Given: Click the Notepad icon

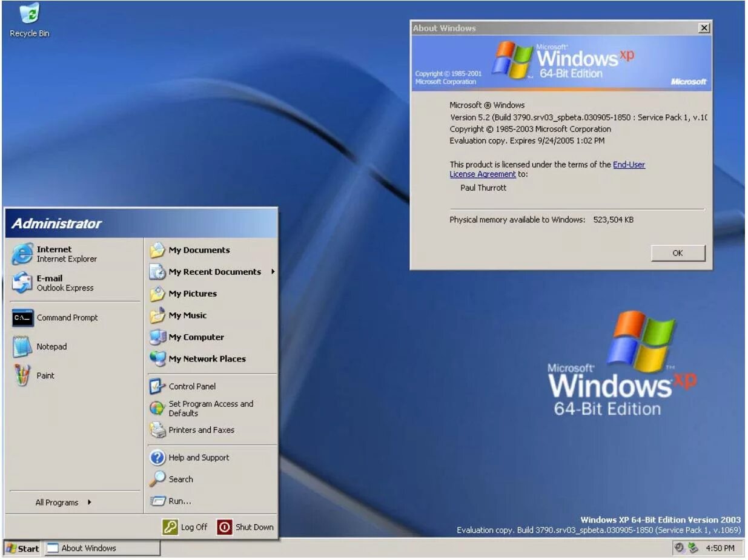Looking at the screenshot, I should click(x=22, y=347).
